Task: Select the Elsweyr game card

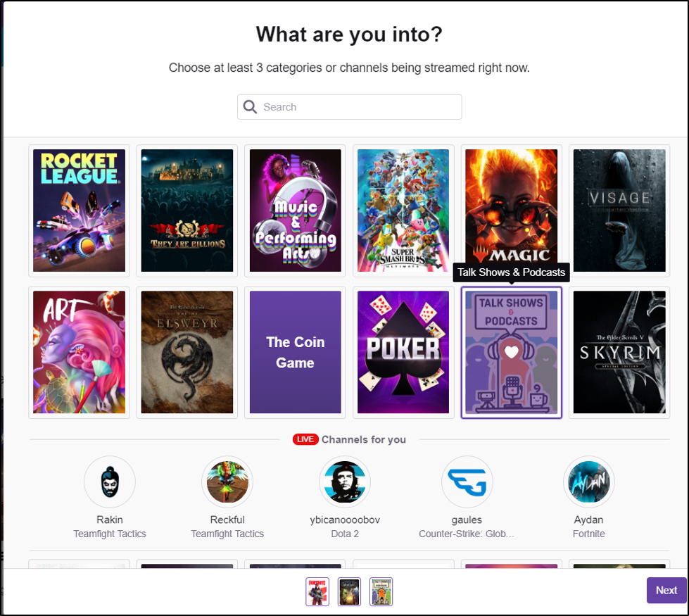Action: point(187,352)
